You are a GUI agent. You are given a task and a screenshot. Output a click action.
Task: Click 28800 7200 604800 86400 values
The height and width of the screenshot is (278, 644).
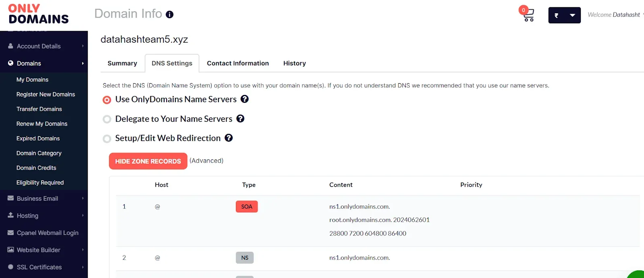point(368,233)
